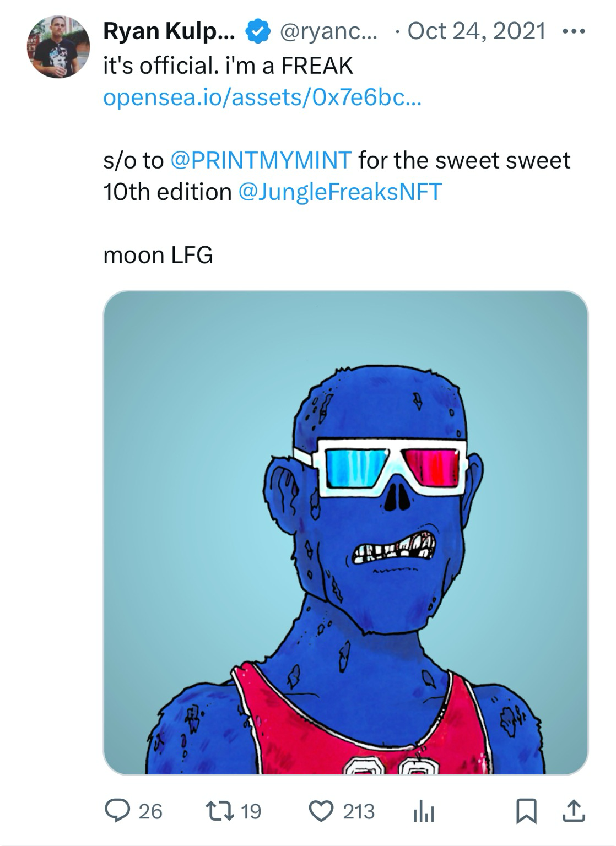Click the reply speech bubble icon
The height and width of the screenshot is (846, 616).
(x=116, y=811)
